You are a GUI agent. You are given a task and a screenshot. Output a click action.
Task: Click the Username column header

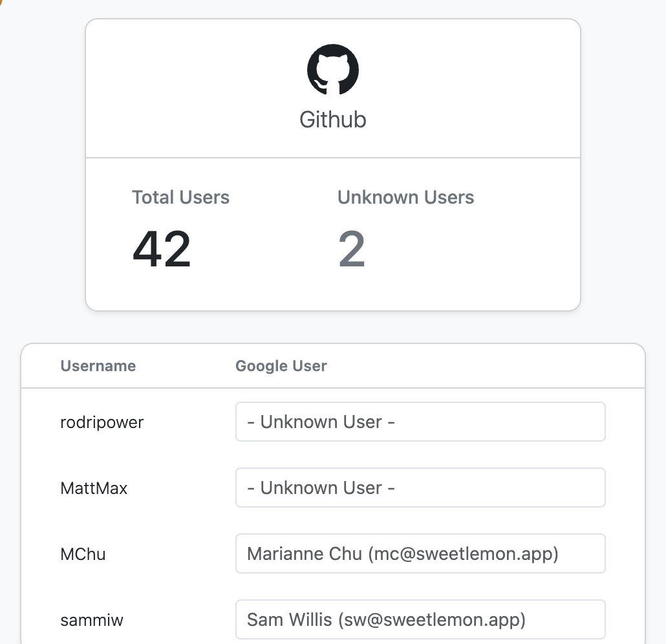[98, 366]
